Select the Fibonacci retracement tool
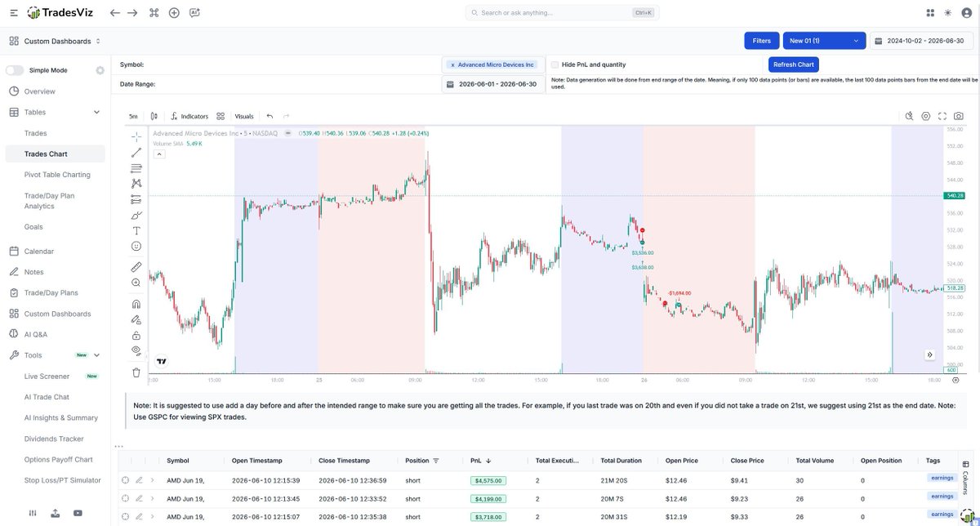This screenshot has height=526, width=980. 136,167
